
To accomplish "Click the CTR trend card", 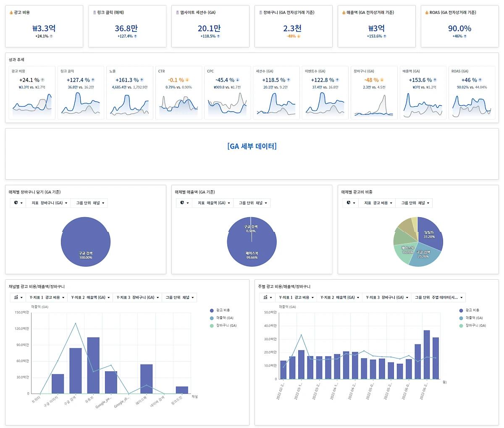I will coord(178,92).
